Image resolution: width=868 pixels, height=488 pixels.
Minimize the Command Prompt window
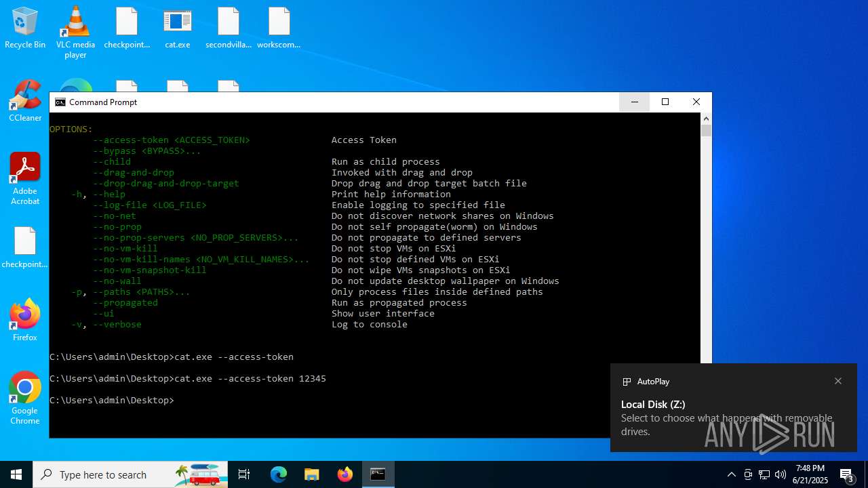[x=634, y=102]
